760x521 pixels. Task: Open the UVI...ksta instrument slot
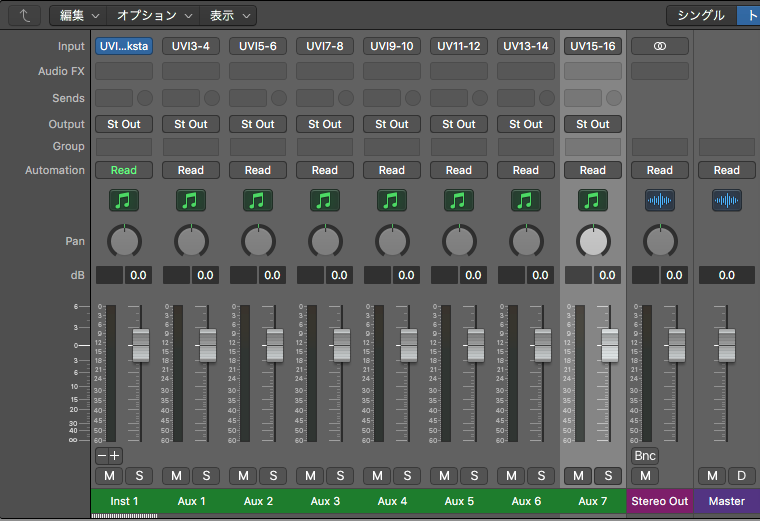[x=124, y=46]
